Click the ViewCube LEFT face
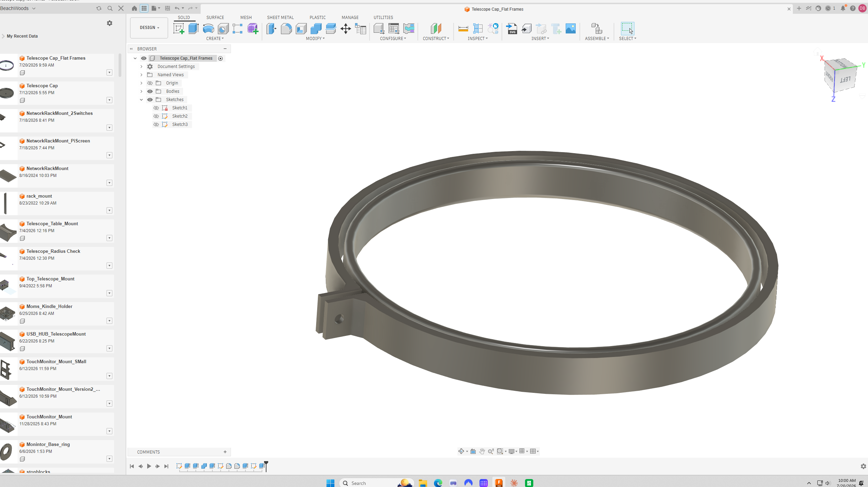Image resolution: width=868 pixels, height=487 pixels. 845,80
